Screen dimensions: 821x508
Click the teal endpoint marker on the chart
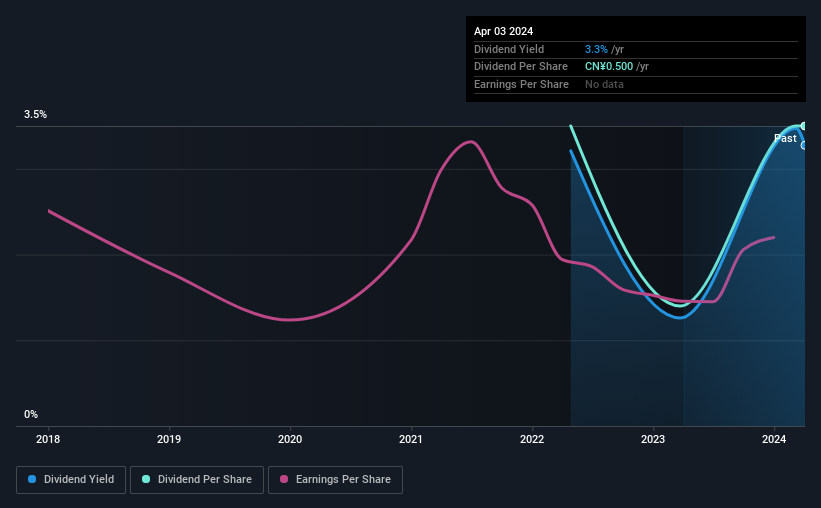(x=803, y=126)
